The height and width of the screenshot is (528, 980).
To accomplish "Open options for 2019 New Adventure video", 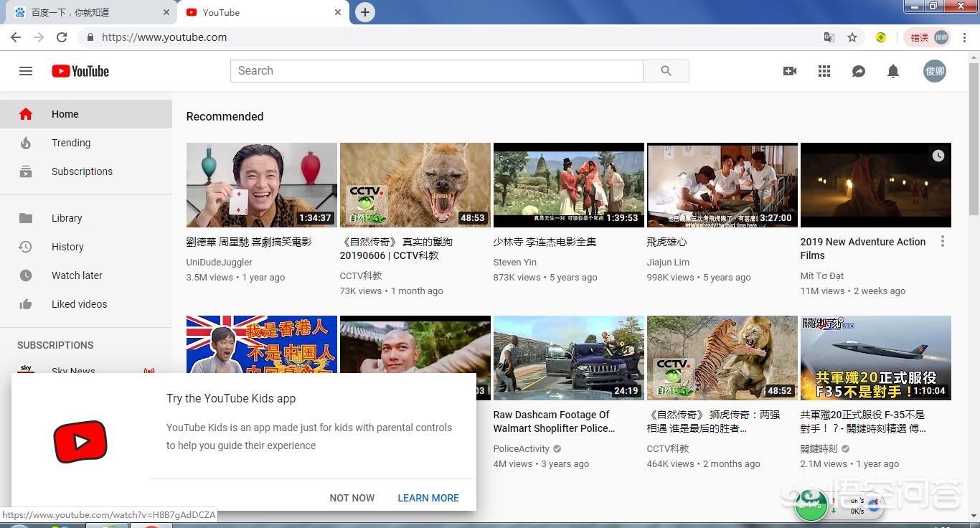I will coord(943,242).
